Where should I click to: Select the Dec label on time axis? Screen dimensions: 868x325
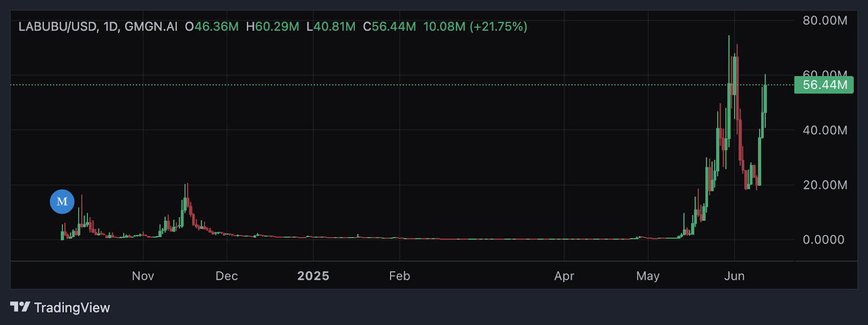click(x=227, y=276)
